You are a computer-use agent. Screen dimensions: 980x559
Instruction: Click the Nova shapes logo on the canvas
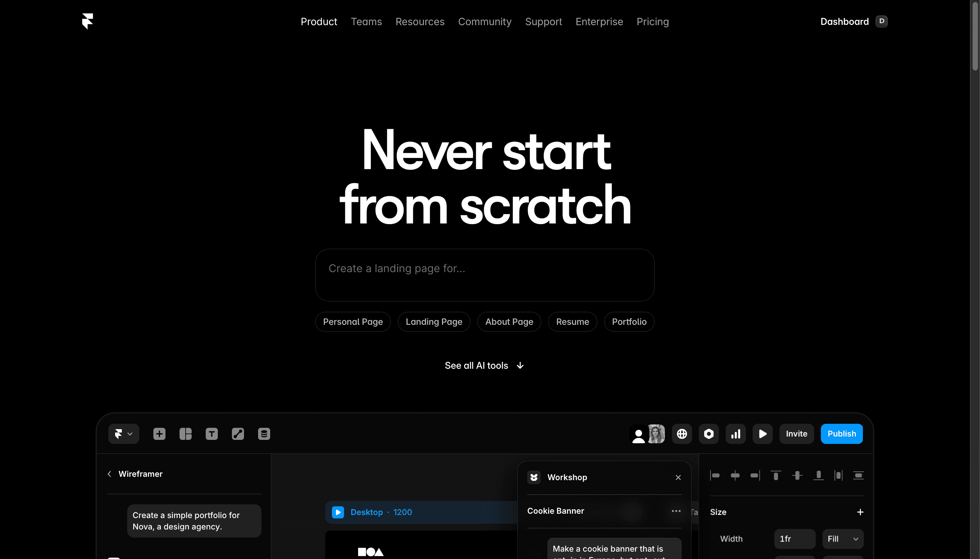pyautogui.click(x=371, y=552)
